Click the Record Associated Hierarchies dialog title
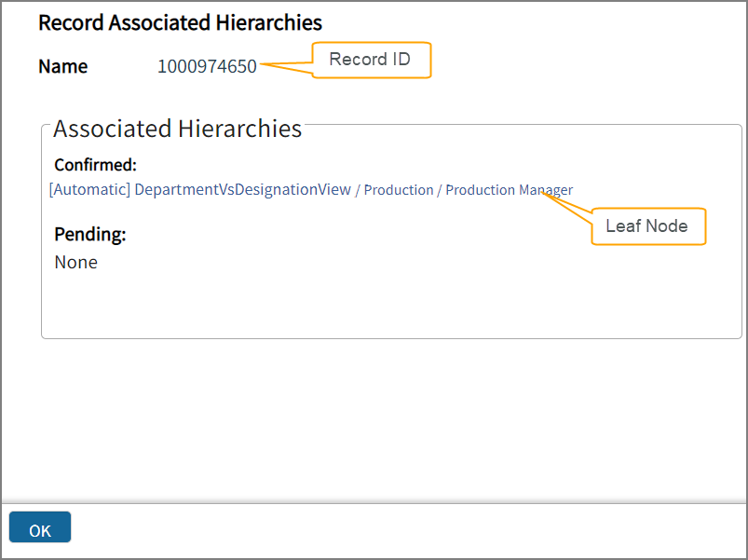The width and height of the screenshot is (748, 560). coord(180,22)
